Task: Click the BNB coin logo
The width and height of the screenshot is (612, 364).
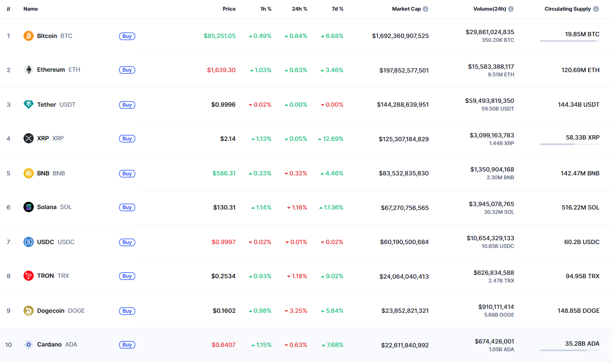Action: pyautogui.click(x=29, y=173)
